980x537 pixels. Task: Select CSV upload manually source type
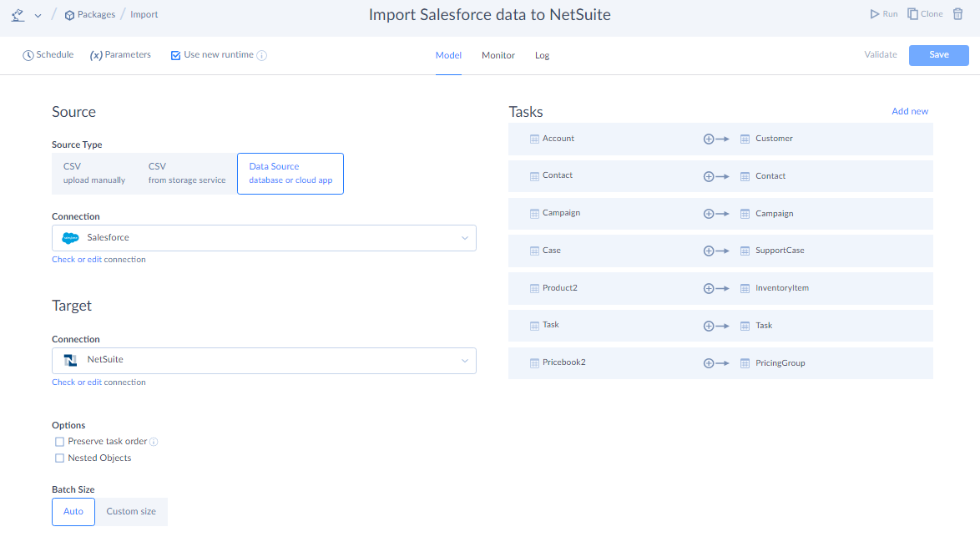click(94, 173)
